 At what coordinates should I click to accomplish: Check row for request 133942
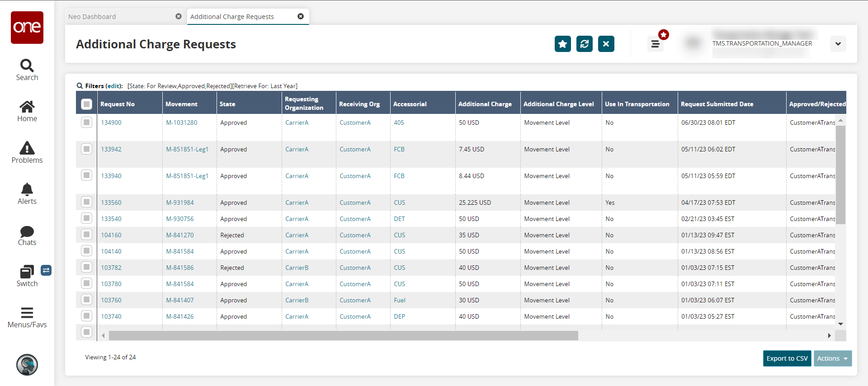pos(86,149)
